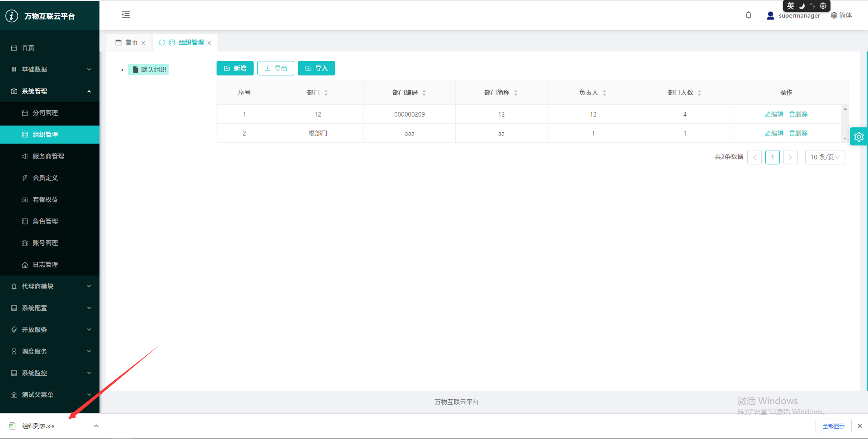The height and width of the screenshot is (439, 868).
Task: Expand the 测试父菜单 menu
Action: tap(50, 395)
